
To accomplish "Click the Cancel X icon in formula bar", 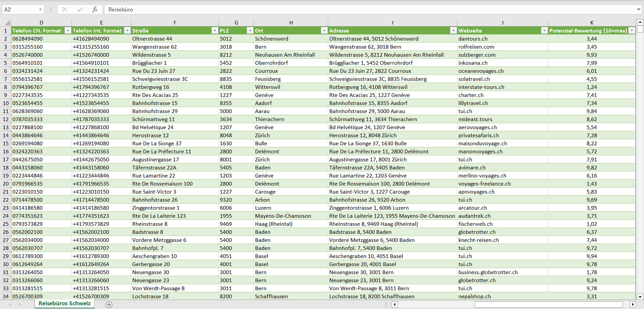I will point(65,9).
